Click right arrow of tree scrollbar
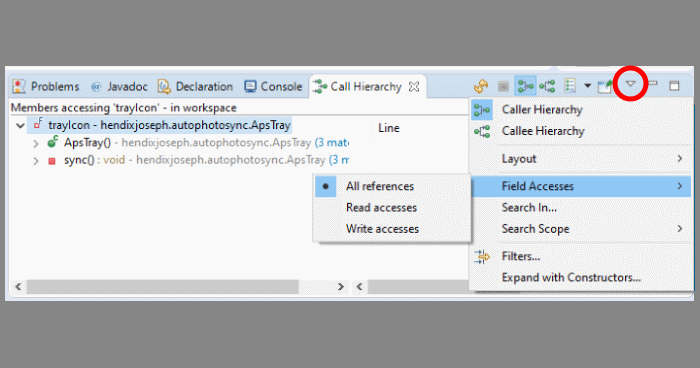 point(341,287)
